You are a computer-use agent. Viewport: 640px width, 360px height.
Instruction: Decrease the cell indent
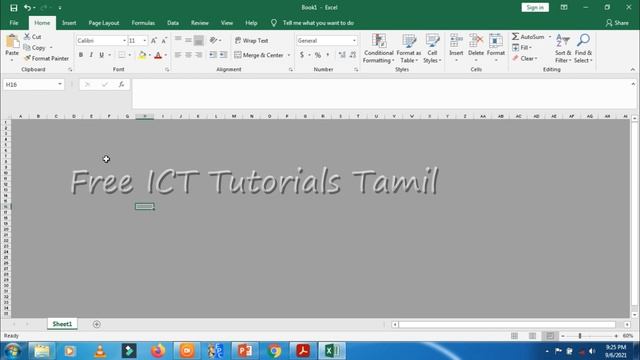tap(213, 55)
